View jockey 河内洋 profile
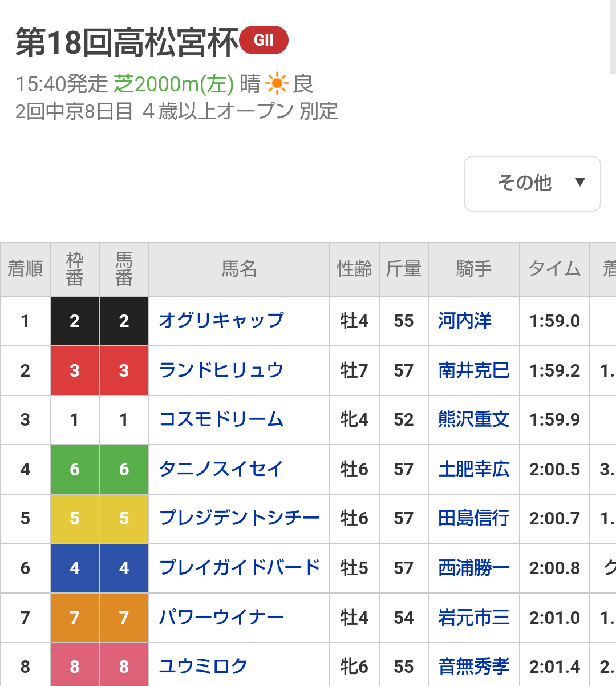This screenshot has height=686, width=616. pyautogui.click(x=464, y=321)
